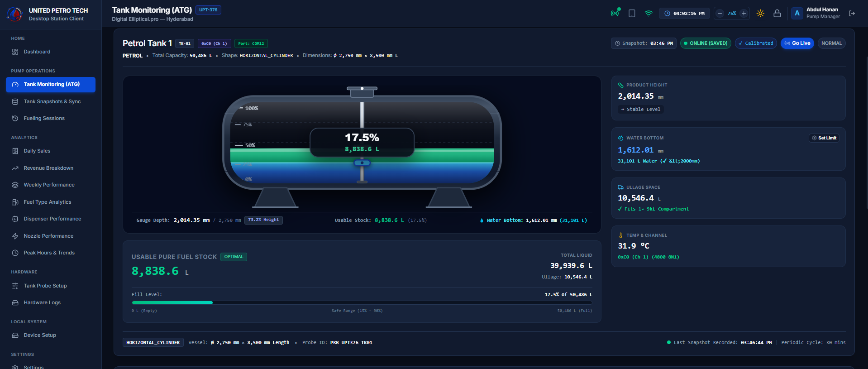
Task: Click the Weekly Performance layers icon
Action: [x=15, y=185]
